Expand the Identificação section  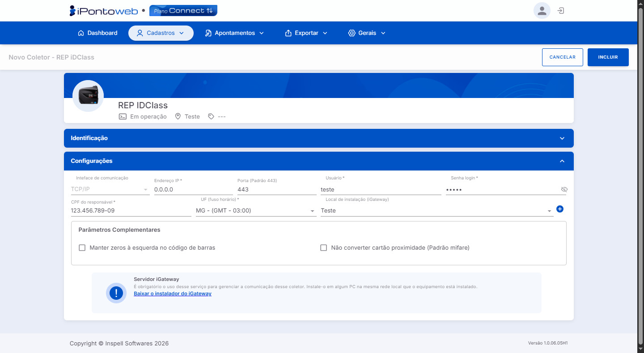point(318,138)
